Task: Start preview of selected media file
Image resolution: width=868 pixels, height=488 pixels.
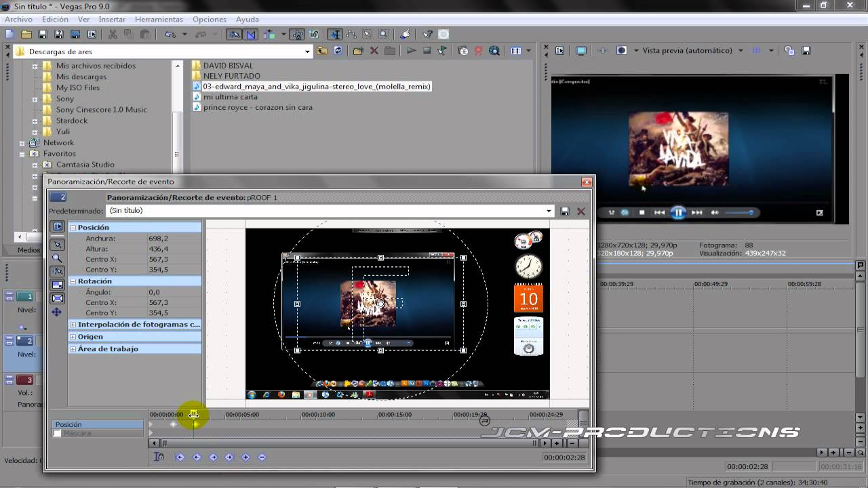Action: coord(411,51)
